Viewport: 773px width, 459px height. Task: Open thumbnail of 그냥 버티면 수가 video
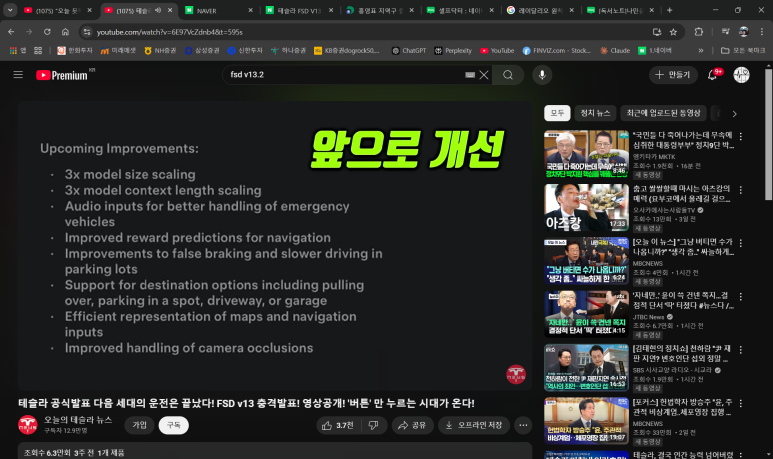point(586,261)
